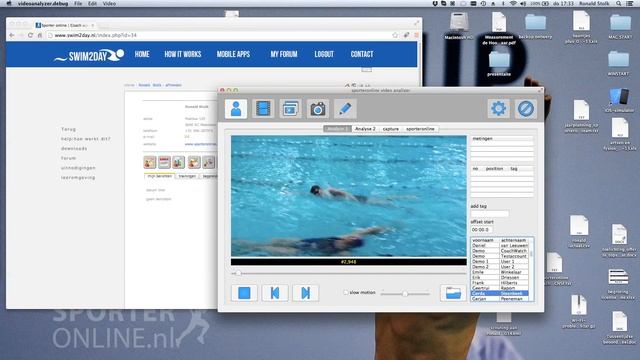Viewport: 640px width, 360px height.
Task: Open MY FORUM in Swim2Day navigation
Action: click(x=284, y=54)
